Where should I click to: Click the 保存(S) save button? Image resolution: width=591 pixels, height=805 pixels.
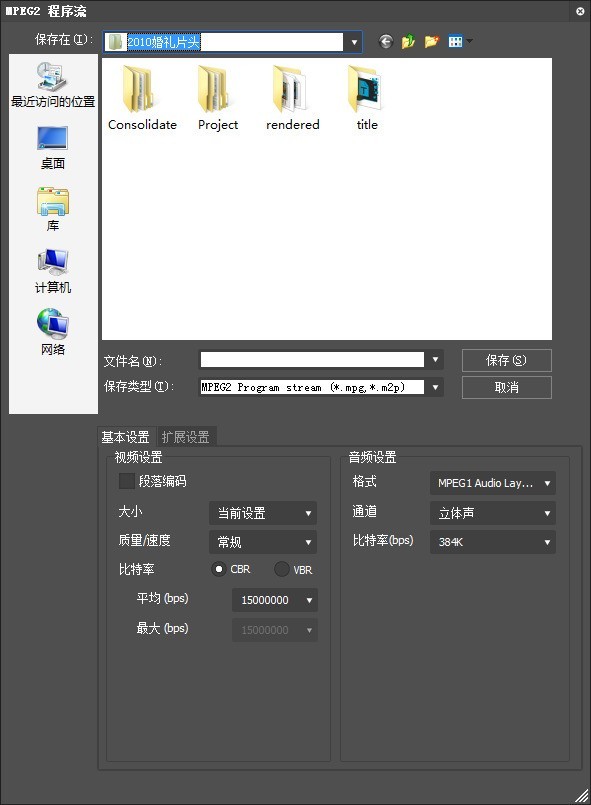point(507,360)
